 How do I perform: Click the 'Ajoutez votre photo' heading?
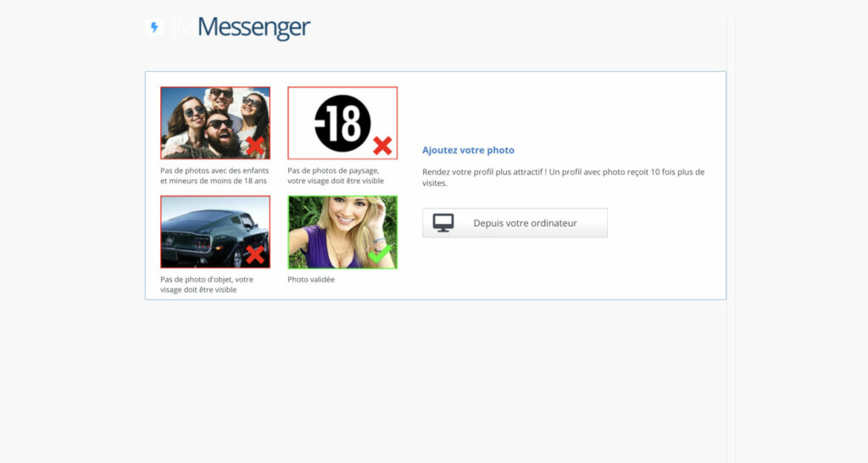coord(468,150)
